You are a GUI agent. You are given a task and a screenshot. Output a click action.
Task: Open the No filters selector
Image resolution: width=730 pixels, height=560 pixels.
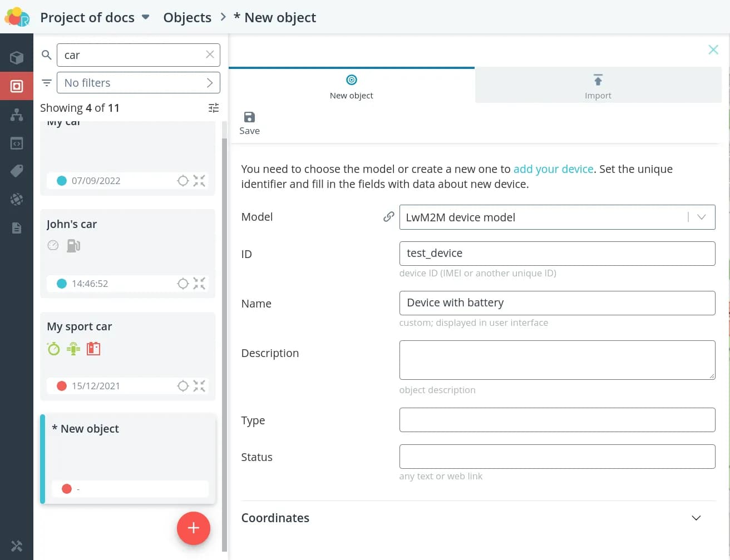[x=139, y=83]
